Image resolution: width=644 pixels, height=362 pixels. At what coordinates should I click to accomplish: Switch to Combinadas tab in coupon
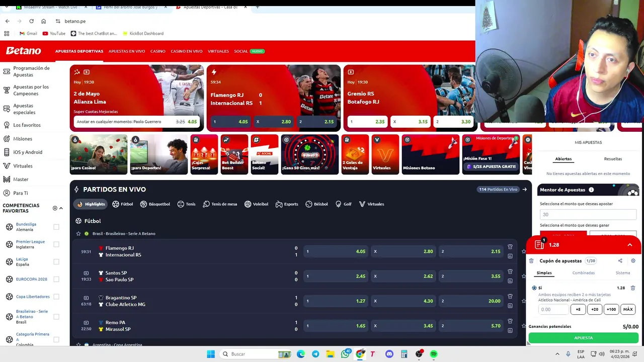(x=584, y=273)
